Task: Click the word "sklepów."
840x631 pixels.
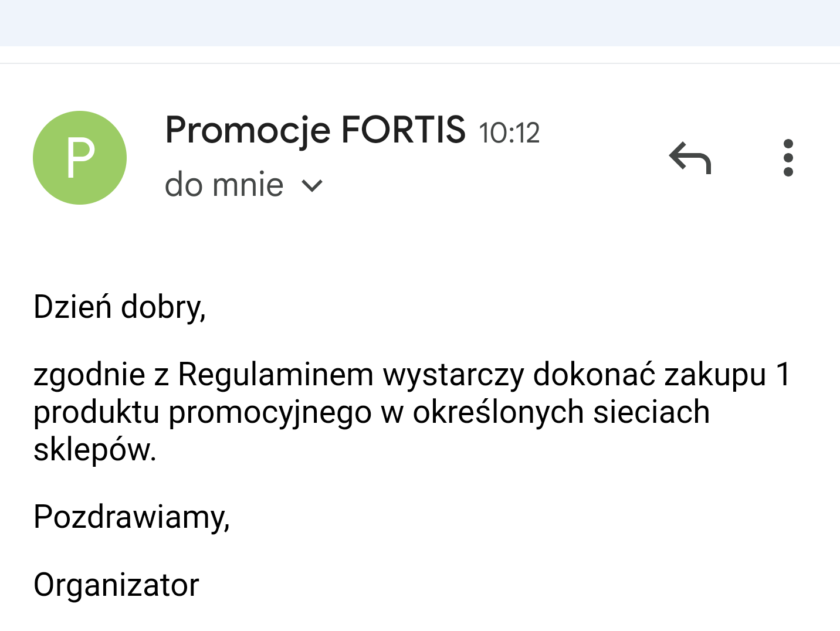Action: click(x=95, y=450)
